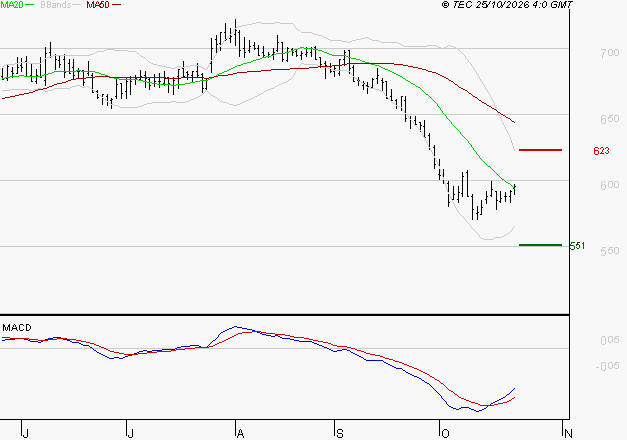Click the -005 MACD axis label
The height and width of the screenshot is (440, 627).
coord(607,366)
